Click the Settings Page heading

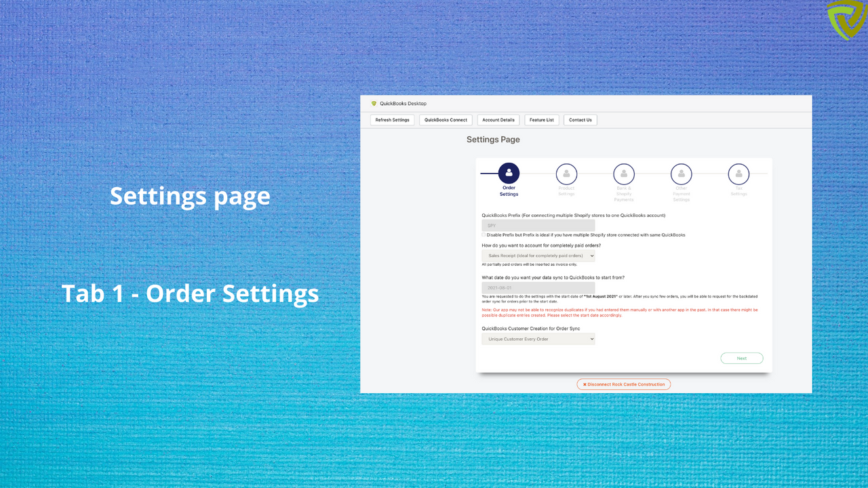(x=493, y=140)
